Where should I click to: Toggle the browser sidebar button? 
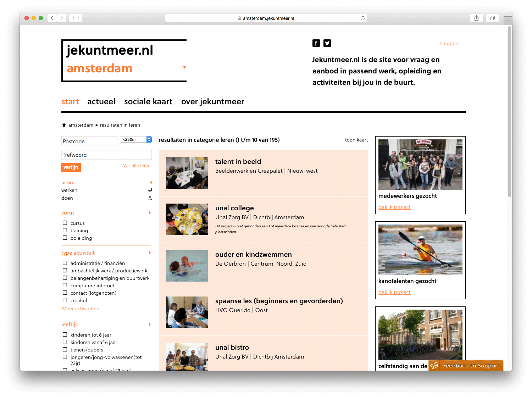pyautogui.click(x=76, y=18)
